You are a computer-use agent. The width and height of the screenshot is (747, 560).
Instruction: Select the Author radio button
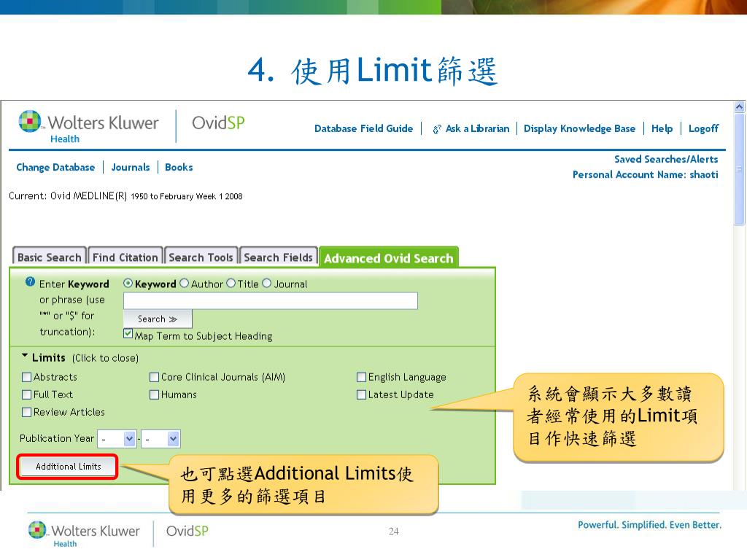tap(184, 283)
